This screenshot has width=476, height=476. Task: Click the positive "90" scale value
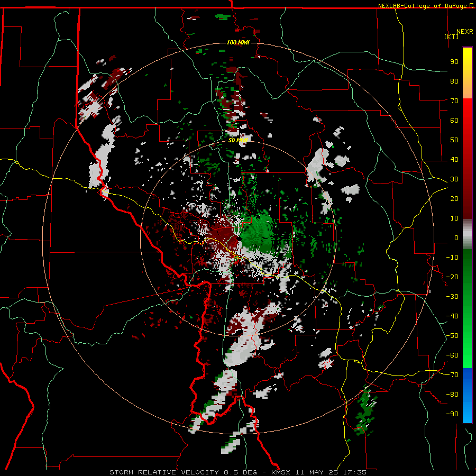point(454,62)
